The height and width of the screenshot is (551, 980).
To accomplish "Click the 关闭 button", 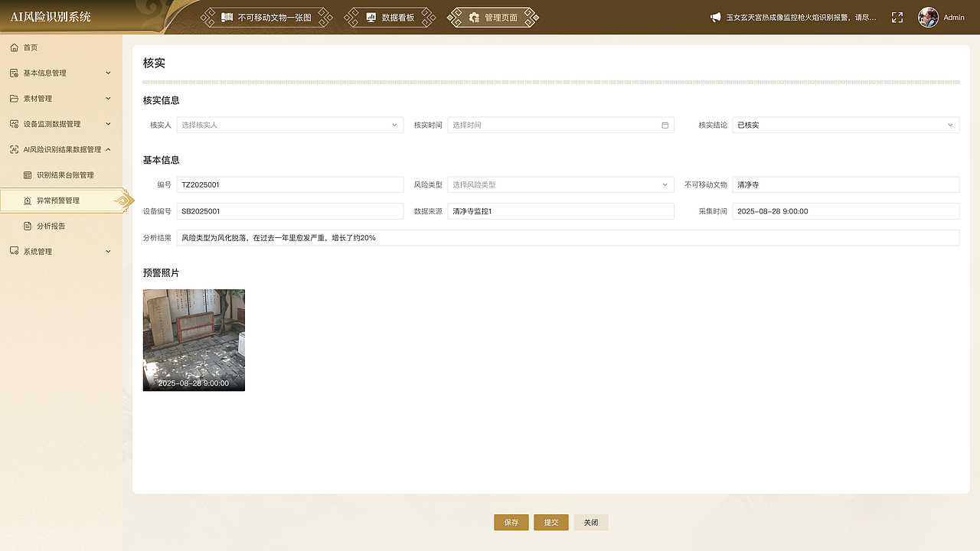I will point(591,523).
